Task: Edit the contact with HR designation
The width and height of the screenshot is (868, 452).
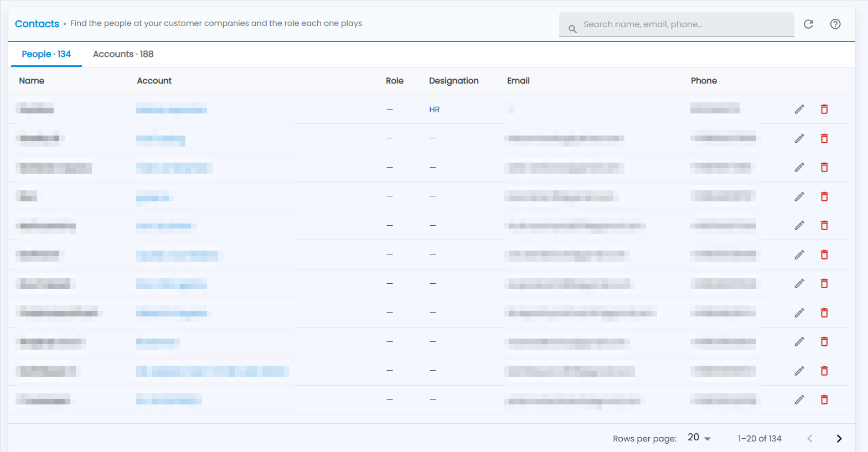Action: 799,109
